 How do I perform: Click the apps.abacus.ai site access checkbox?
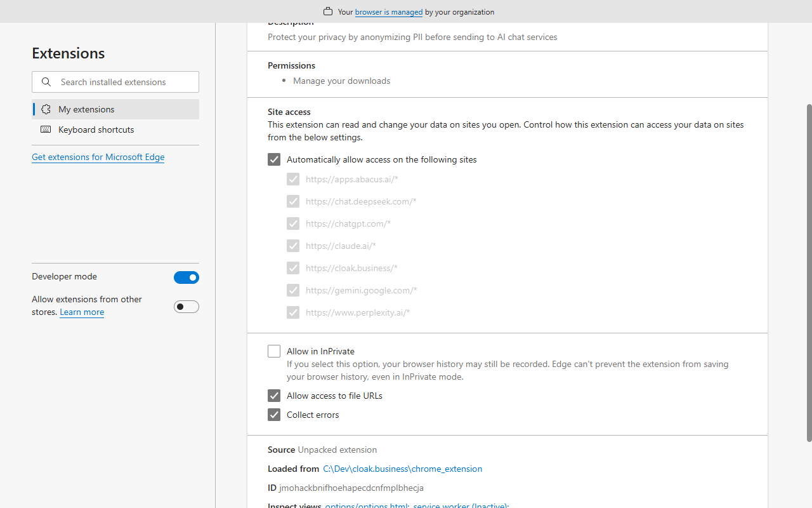(x=293, y=179)
